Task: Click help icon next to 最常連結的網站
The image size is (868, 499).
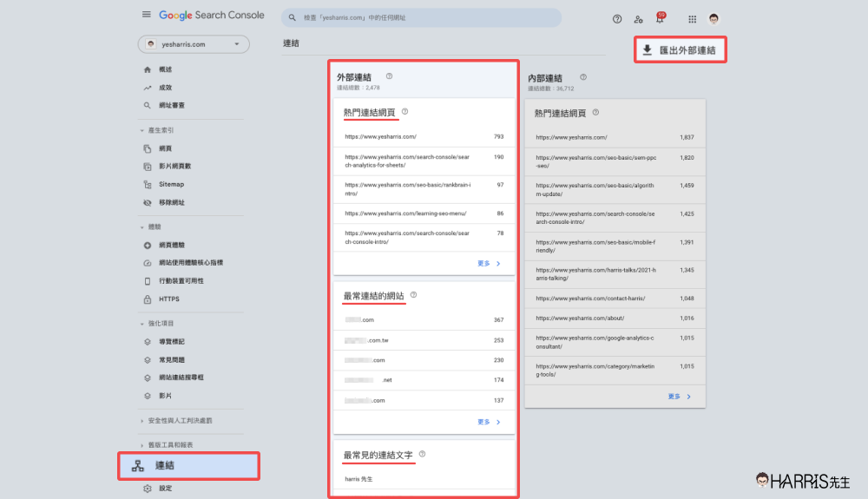Action: pos(413,295)
